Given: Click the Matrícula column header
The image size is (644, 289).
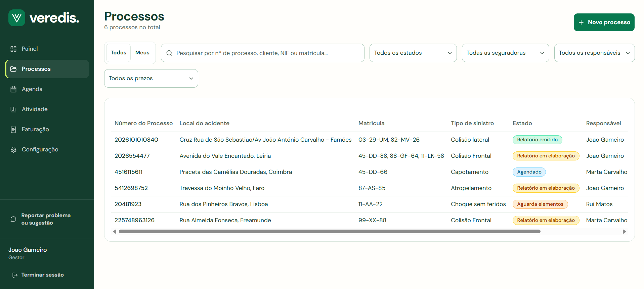Looking at the screenshot, I should 371,124.
